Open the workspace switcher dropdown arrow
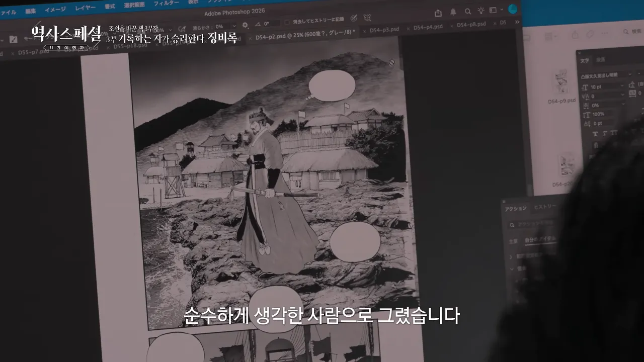Viewport: 644px width, 362px height. [502, 10]
